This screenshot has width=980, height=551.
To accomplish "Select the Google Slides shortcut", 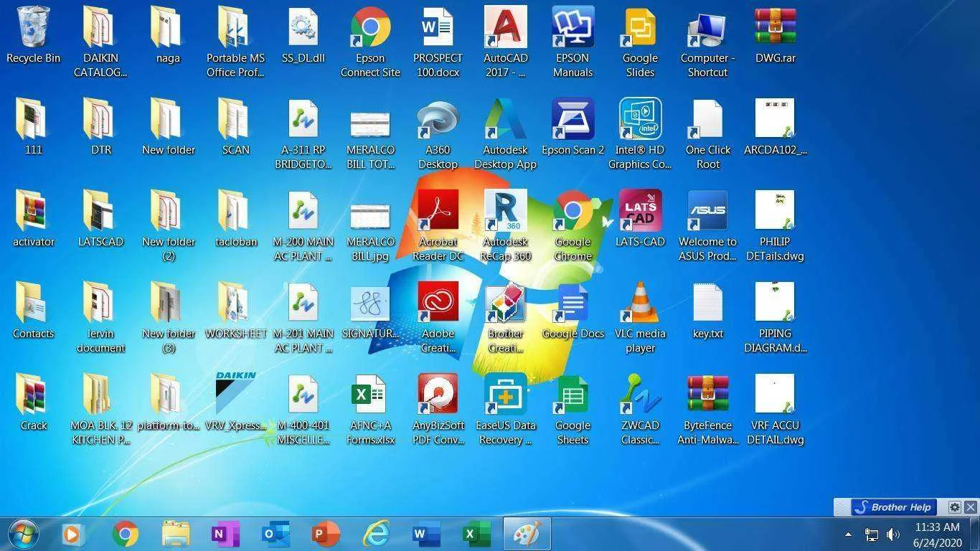I will (x=640, y=42).
